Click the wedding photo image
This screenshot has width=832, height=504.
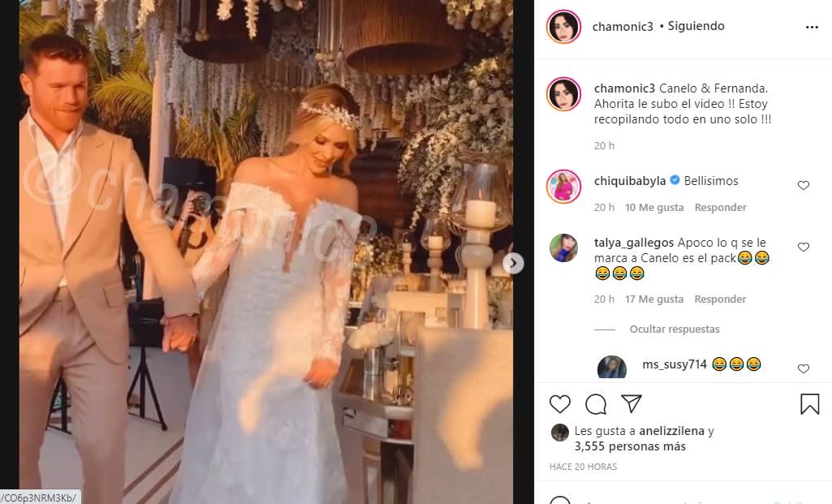coord(266,252)
